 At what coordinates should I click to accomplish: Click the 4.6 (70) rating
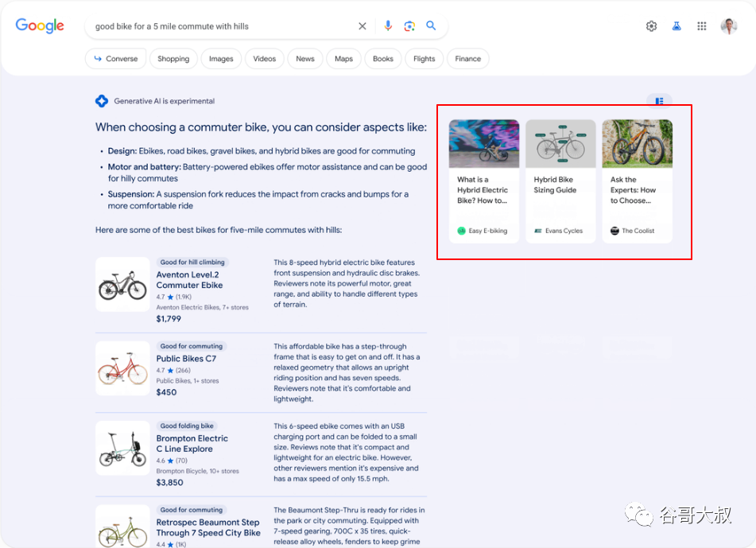tap(173, 461)
